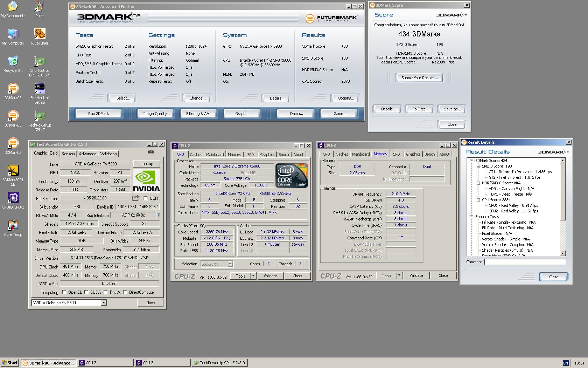Open CPUID CPU-Z desktop icon

[13, 200]
